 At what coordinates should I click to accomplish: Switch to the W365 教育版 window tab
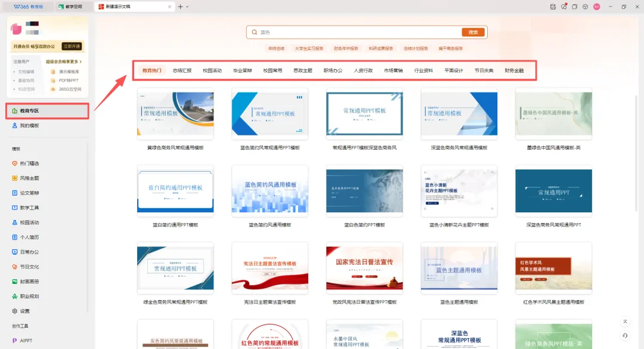[x=29, y=7]
